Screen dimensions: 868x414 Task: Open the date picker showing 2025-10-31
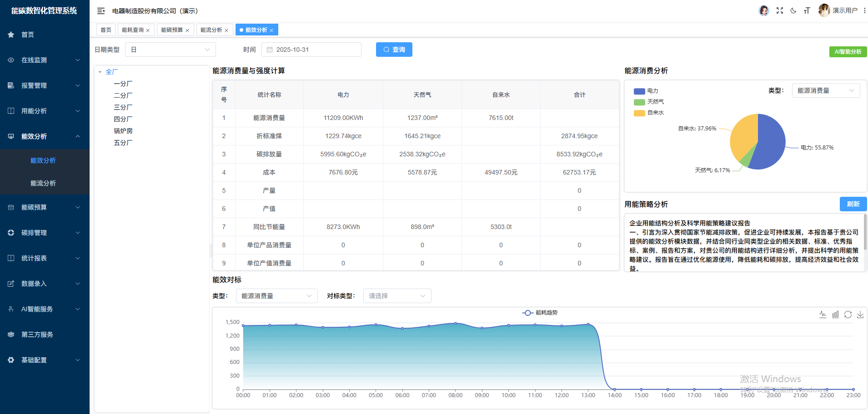click(311, 50)
